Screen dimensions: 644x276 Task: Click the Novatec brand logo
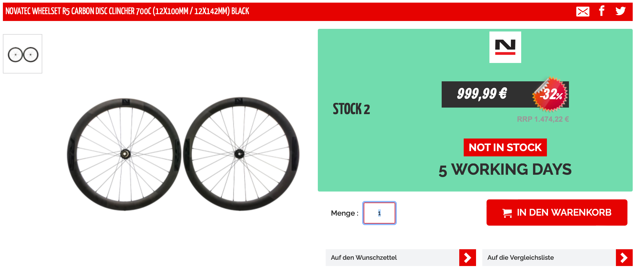505,47
